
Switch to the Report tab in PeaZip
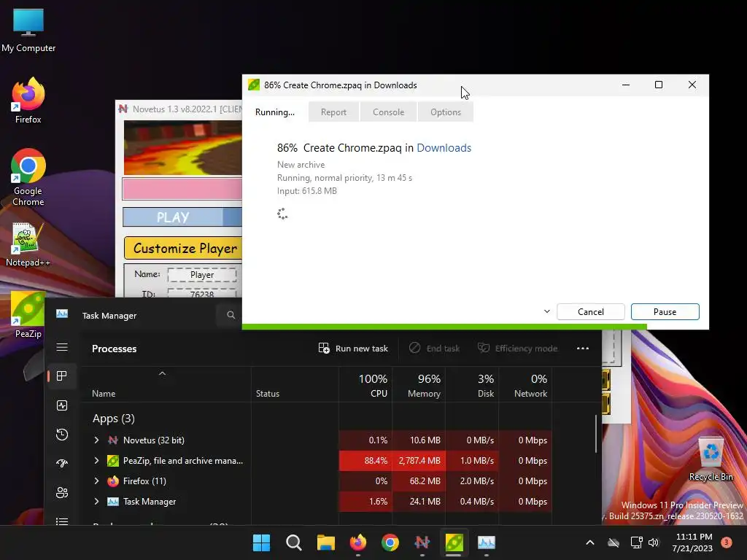(333, 112)
